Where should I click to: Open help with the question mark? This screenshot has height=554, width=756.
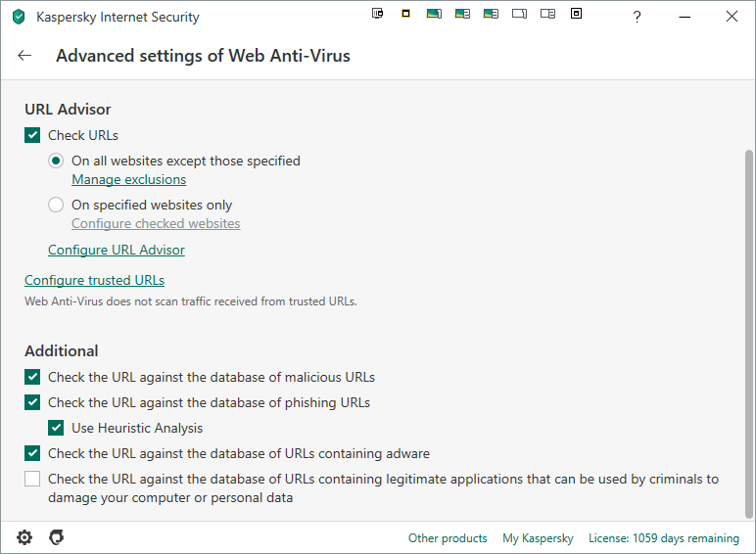[x=637, y=17]
